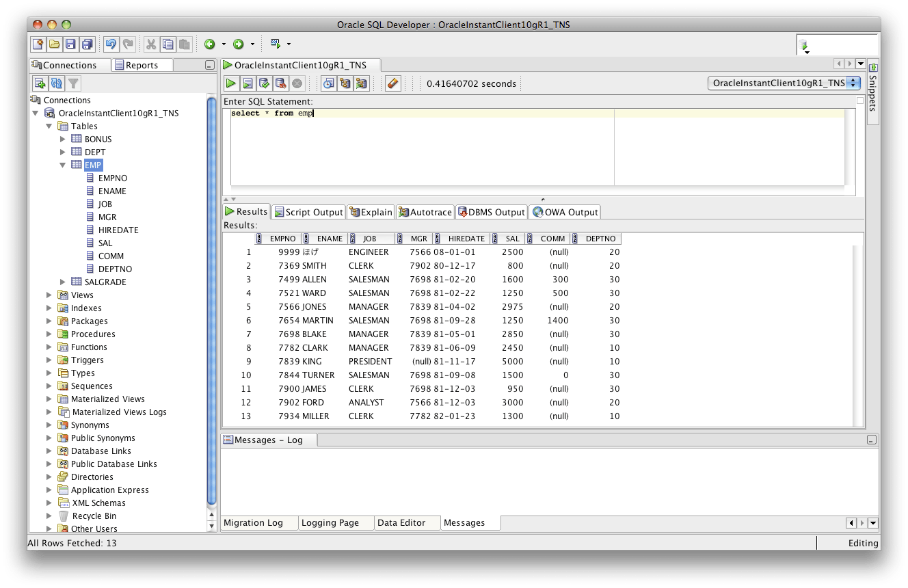Minimize the Messages - Log panel
Image resolution: width=908 pixels, height=588 pixels.
(x=871, y=440)
